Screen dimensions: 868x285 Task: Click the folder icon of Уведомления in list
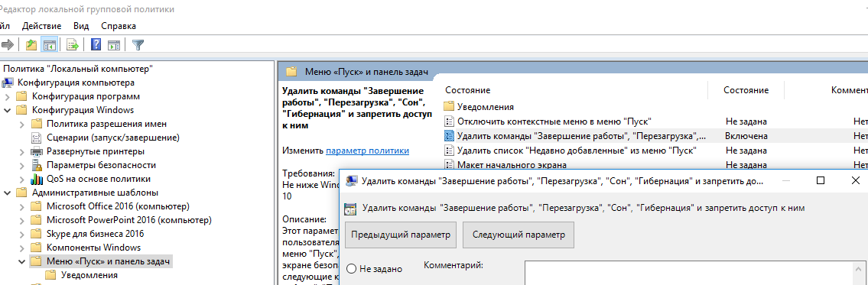(x=449, y=107)
